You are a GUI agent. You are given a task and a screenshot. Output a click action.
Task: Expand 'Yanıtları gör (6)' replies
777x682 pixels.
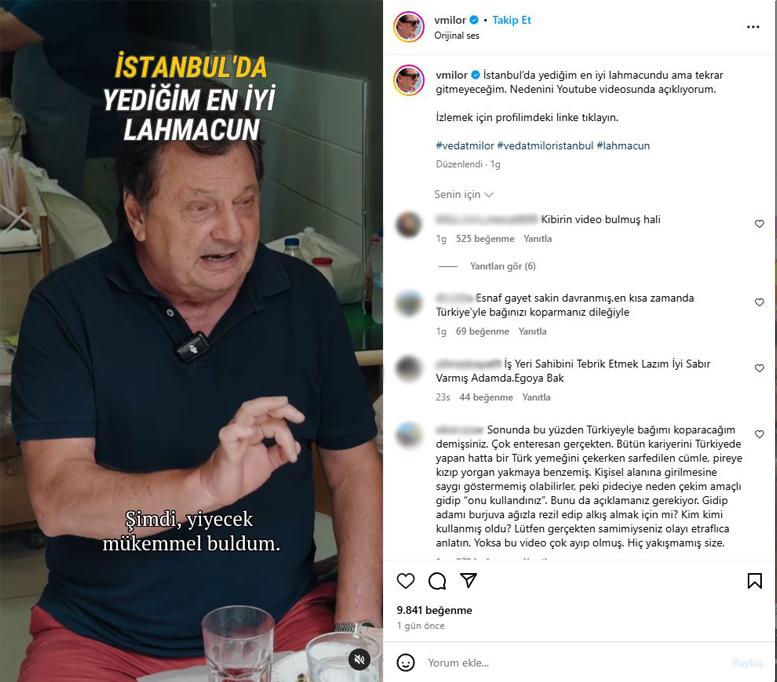click(x=502, y=266)
